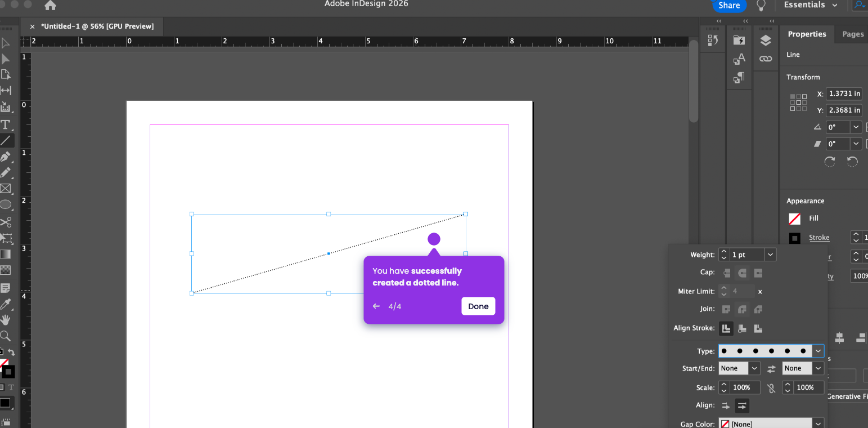
Task: Rotate 90° clockwise in Transform
Action: [x=830, y=162]
